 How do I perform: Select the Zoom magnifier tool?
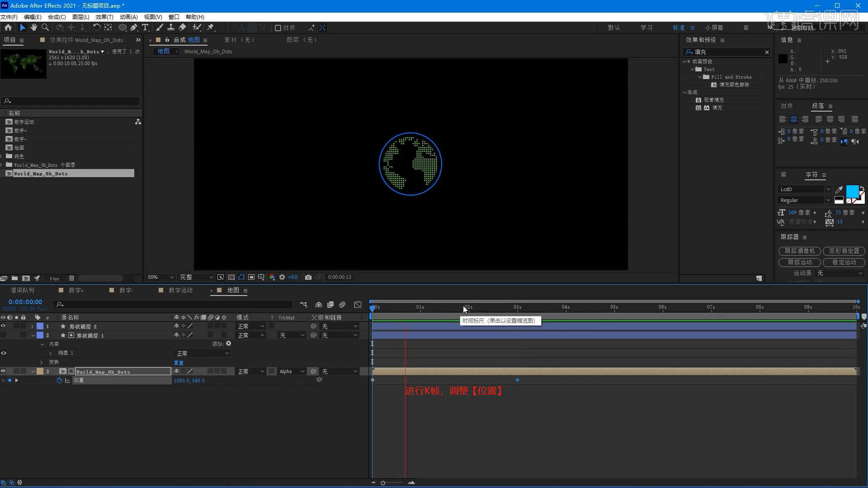pos(45,28)
